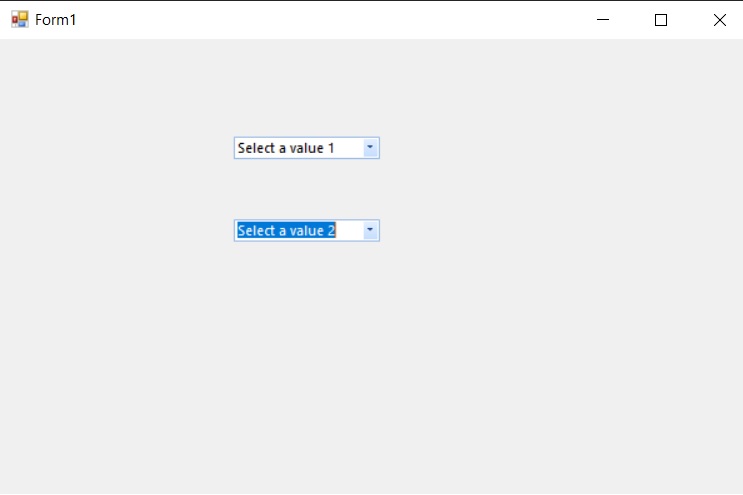743x495 pixels.
Task: Click the word 'value' in second combo box
Action: coord(307,231)
